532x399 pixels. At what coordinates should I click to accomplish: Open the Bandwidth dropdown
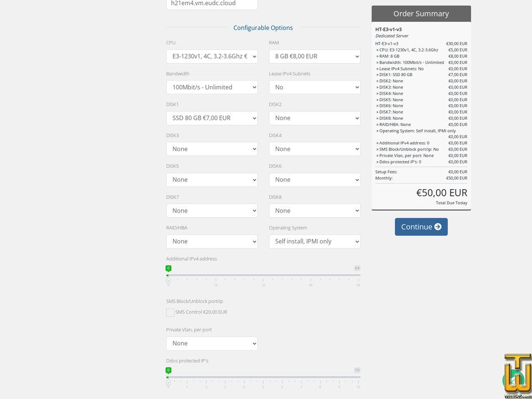211,87
